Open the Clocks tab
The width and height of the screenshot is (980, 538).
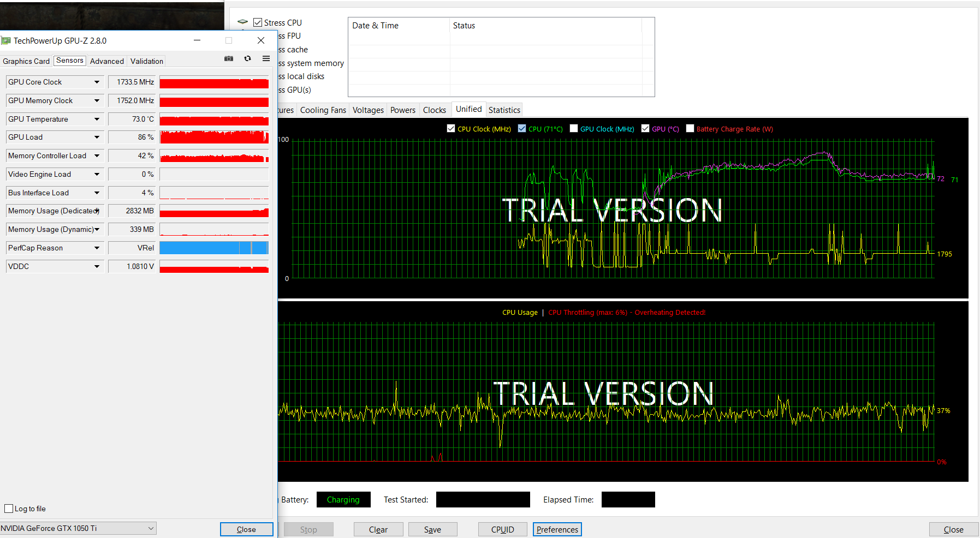pos(435,110)
